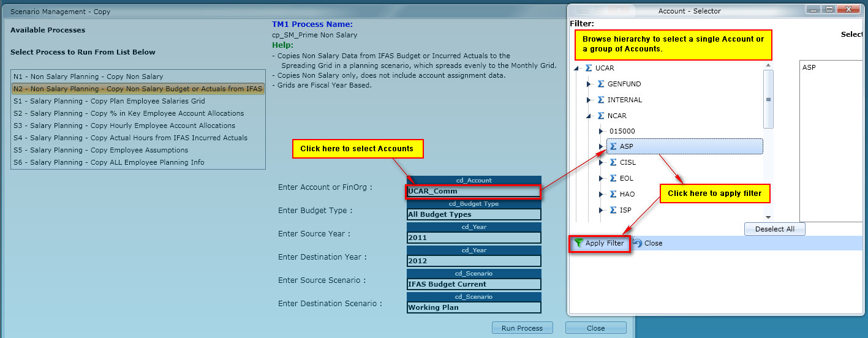Select process S4 Copy Actual Hours from IFAS
This screenshot has height=338, width=868.
click(x=138, y=138)
